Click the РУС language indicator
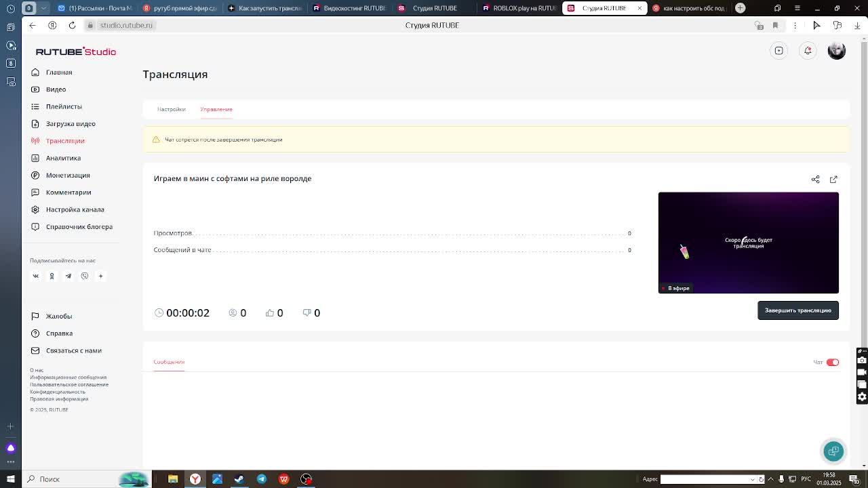The image size is (868, 488). click(806, 479)
